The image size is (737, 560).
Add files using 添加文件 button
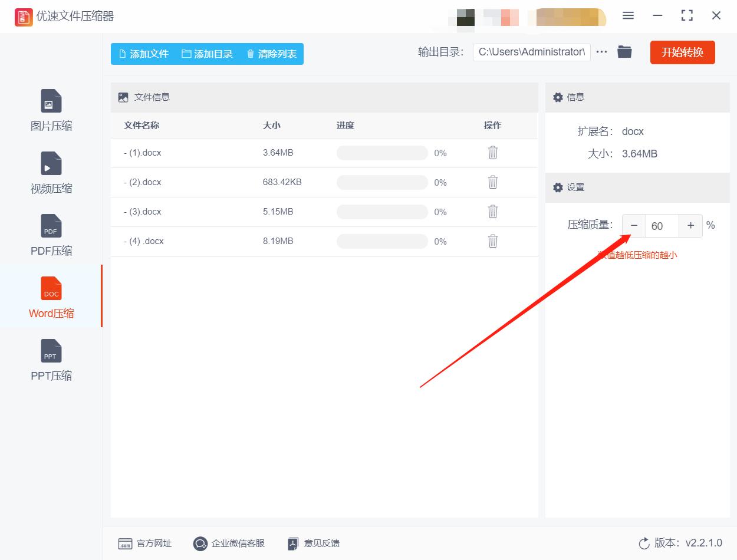[143, 54]
